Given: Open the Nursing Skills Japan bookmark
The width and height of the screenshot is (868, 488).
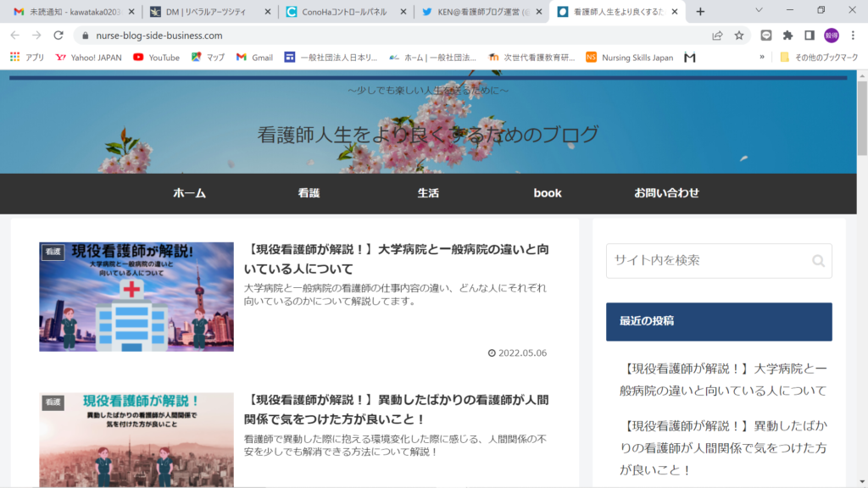Looking at the screenshot, I should (630, 57).
